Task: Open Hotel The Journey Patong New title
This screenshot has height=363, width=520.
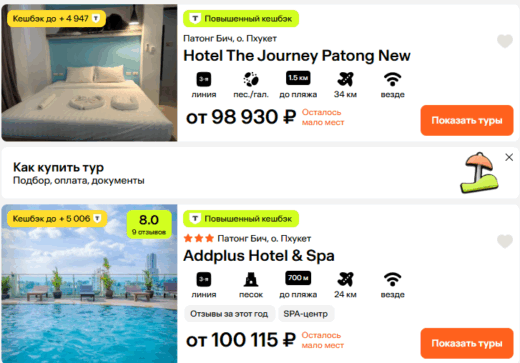Action: point(297,56)
